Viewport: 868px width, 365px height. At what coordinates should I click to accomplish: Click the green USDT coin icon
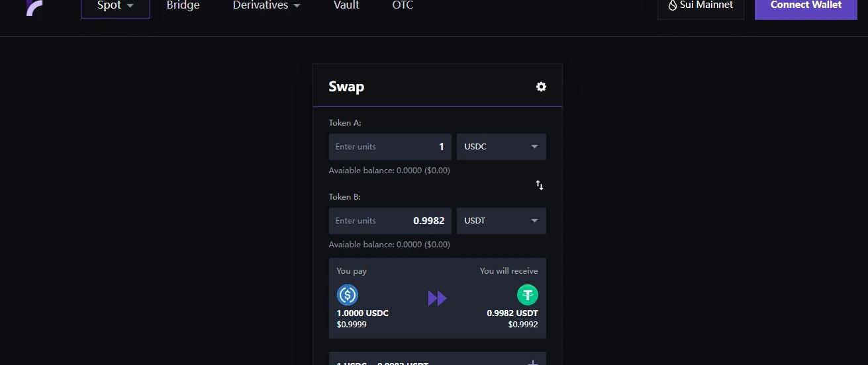pos(528,294)
